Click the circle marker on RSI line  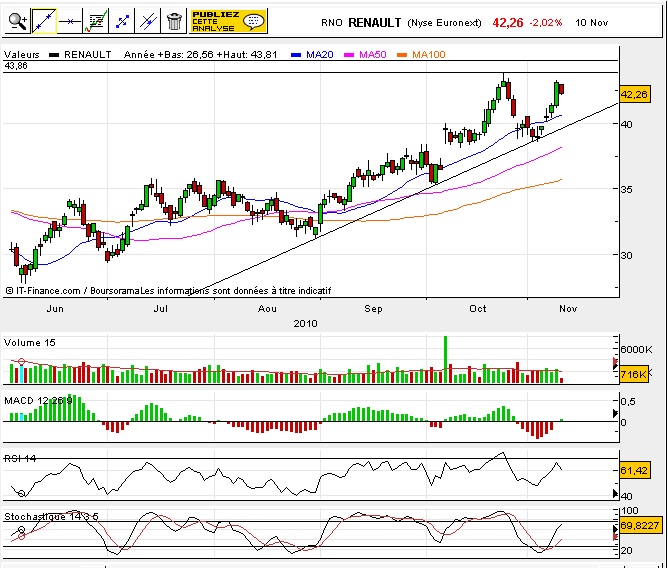coord(21,493)
